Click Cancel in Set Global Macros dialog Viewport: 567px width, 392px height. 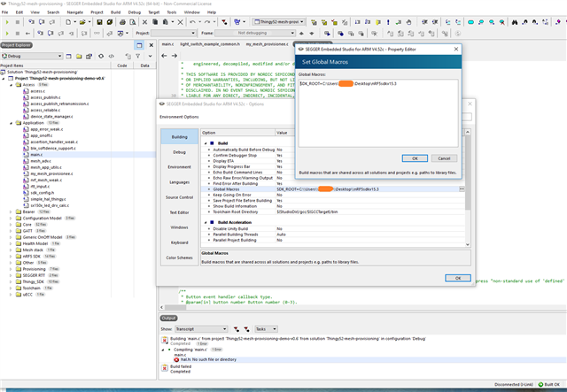tap(444, 158)
